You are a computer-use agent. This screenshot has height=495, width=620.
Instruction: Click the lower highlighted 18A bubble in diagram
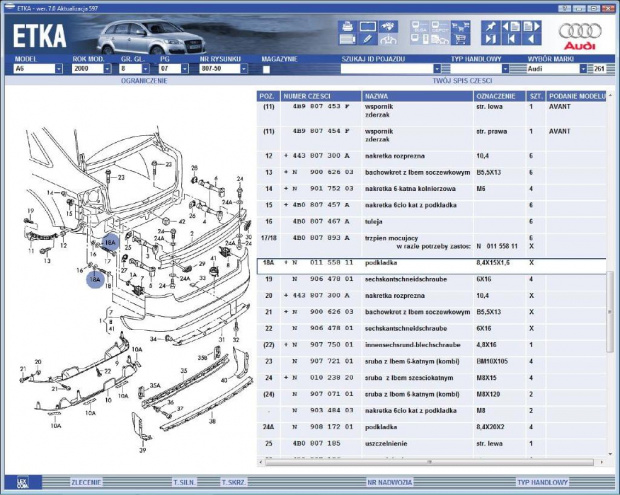(95, 279)
